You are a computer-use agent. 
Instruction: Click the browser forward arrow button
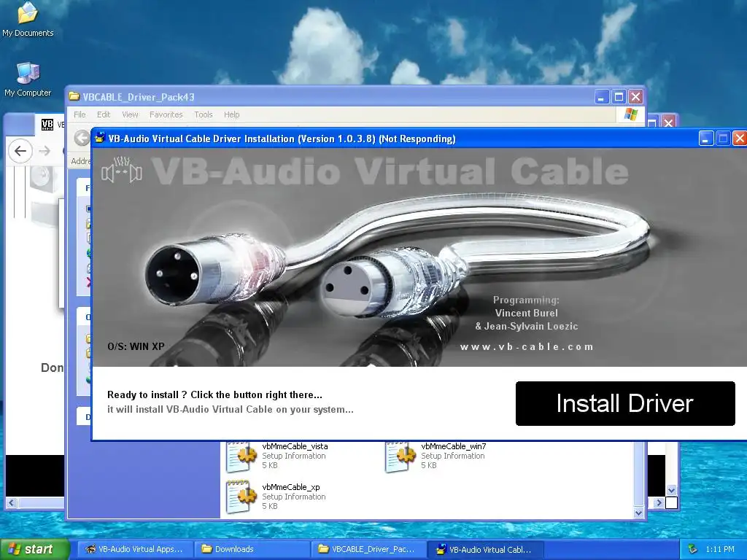(44, 151)
